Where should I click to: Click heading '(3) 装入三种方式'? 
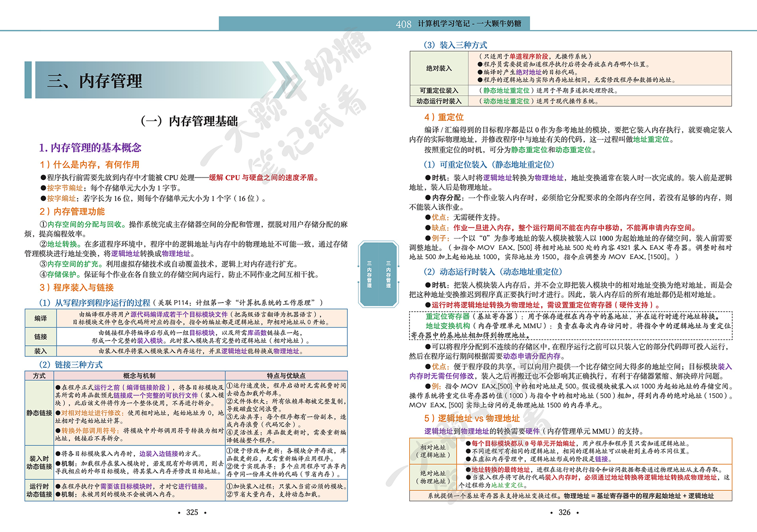(x=455, y=45)
